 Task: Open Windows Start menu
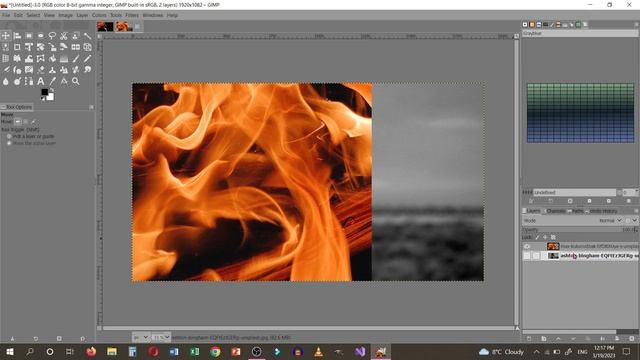click(x=9, y=351)
